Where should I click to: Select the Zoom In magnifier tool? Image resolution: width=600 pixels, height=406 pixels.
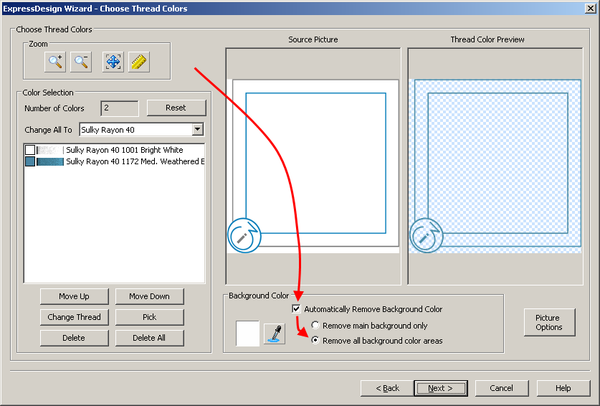point(55,62)
